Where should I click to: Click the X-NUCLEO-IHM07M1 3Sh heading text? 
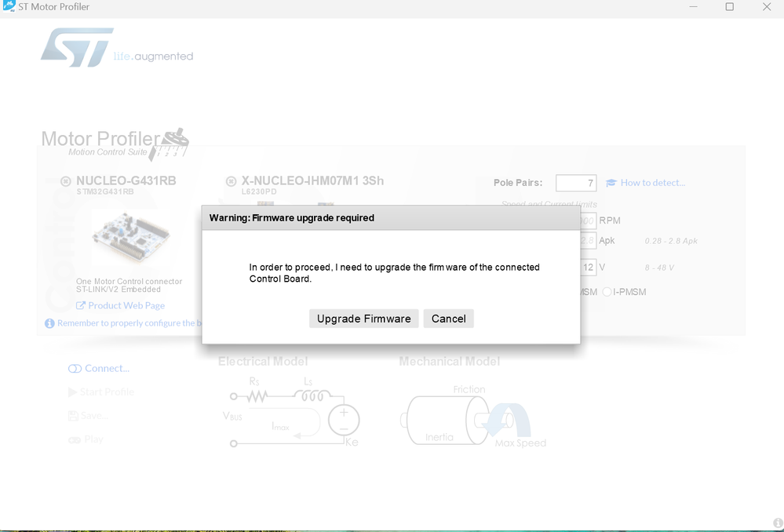tap(312, 181)
